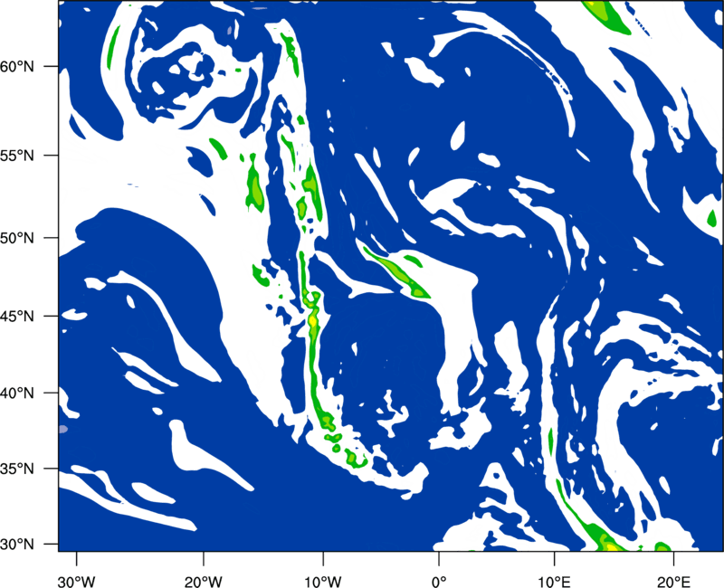Click the 30°W longitude label
The image size is (724, 588).
pyautogui.click(x=76, y=581)
